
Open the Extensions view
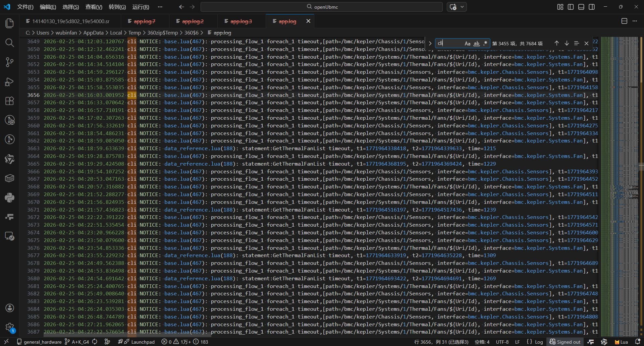(x=9, y=101)
